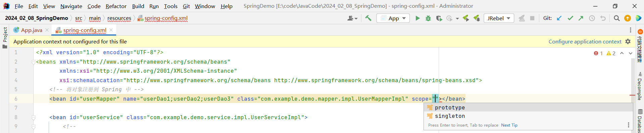
Task: Start debugging with the green bug icon
Action: tap(428, 18)
